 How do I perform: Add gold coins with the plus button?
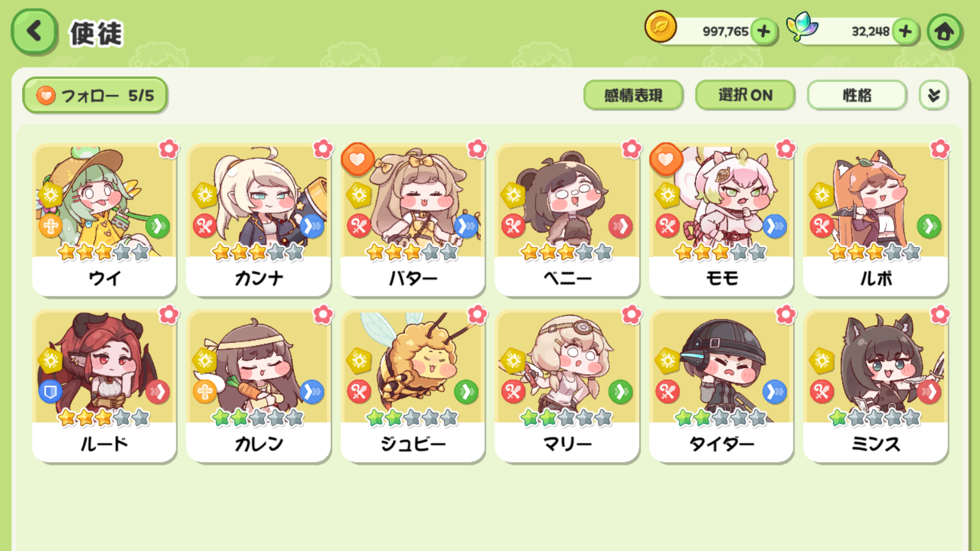pyautogui.click(x=763, y=31)
